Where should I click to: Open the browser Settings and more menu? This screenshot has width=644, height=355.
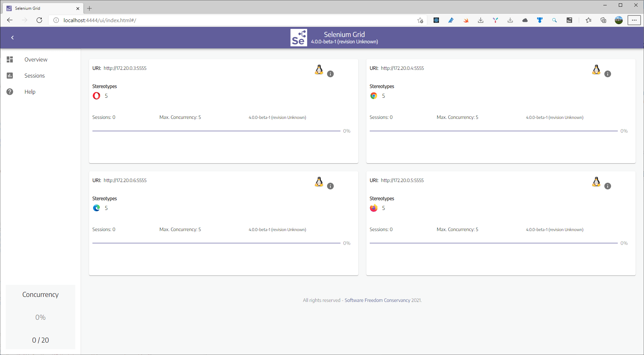634,20
